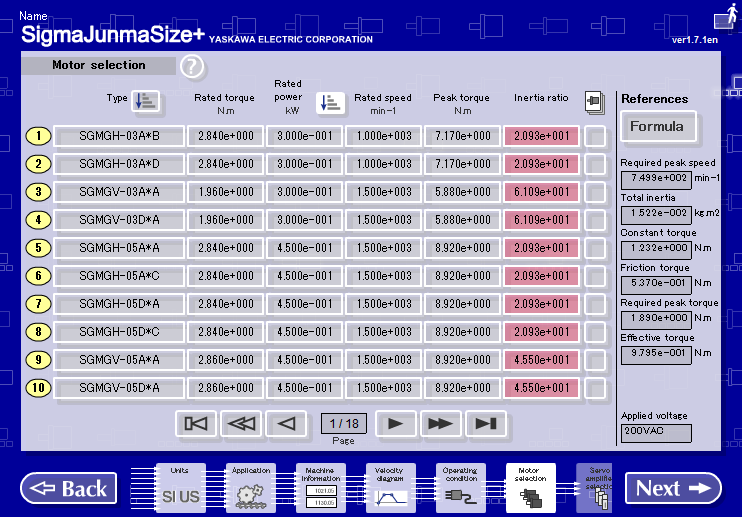The image size is (742, 517).
Task: Open the Servo amplifier selection step
Action: pyautogui.click(x=594, y=488)
